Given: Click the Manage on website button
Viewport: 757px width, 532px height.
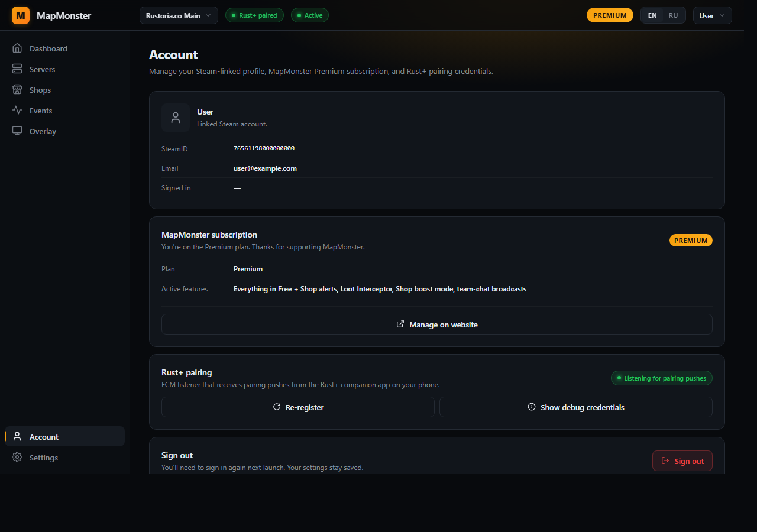Looking at the screenshot, I should click(436, 324).
